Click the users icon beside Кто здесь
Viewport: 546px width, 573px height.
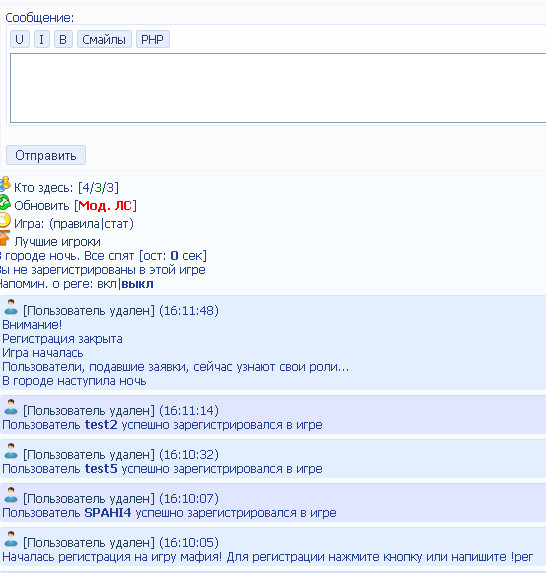click(5, 184)
